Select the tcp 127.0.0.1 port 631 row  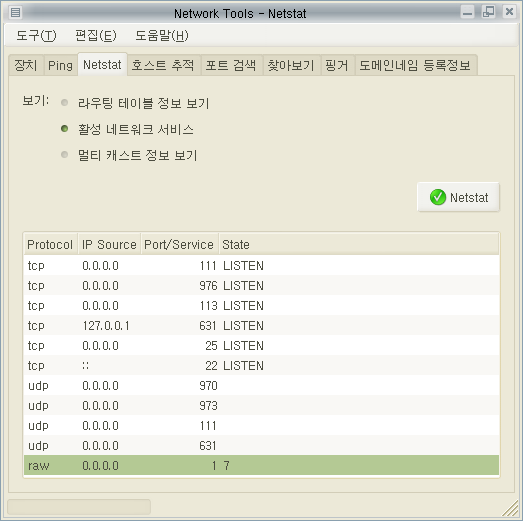(x=262, y=326)
